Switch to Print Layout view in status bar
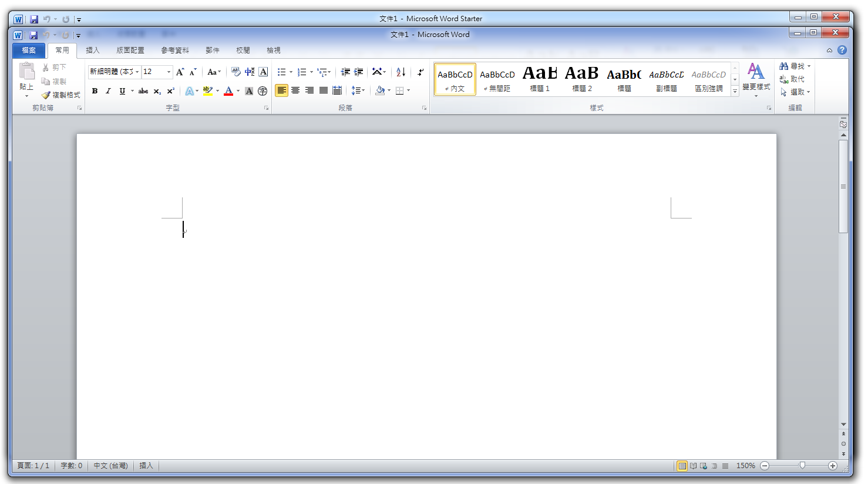868x484 pixels. [682, 466]
